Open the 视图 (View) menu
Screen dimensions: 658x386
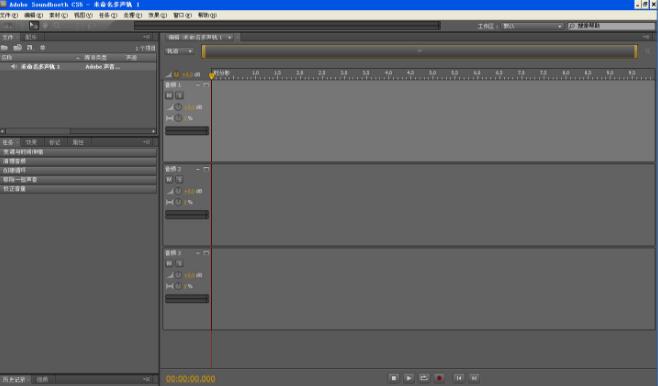click(83, 15)
